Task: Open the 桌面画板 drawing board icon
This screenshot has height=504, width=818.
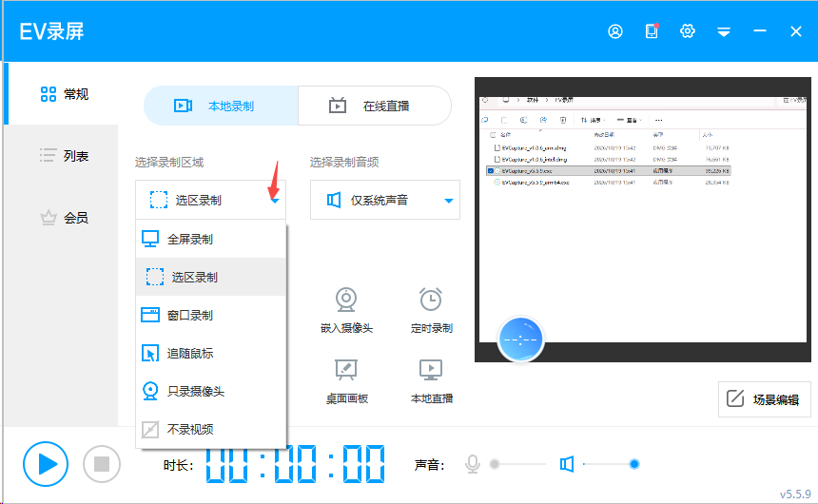Action: point(346,369)
